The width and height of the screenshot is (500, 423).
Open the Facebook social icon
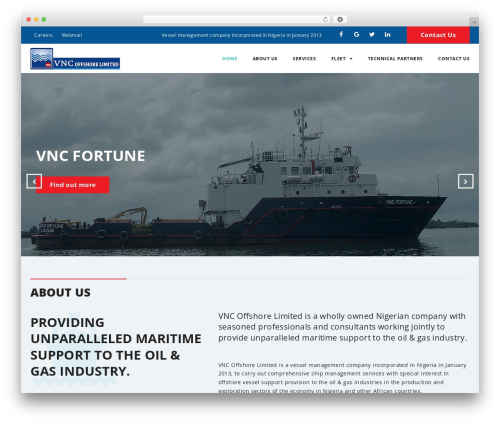pyautogui.click(x=341, y=34)
